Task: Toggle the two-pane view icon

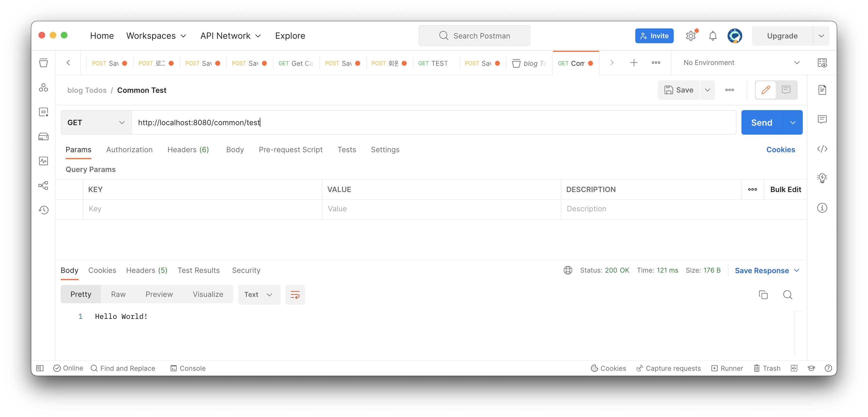Action: (x=794, y=368)
